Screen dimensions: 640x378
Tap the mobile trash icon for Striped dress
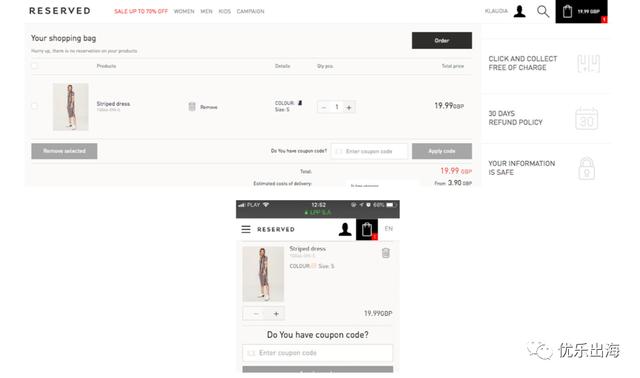[x=385, y=253]
